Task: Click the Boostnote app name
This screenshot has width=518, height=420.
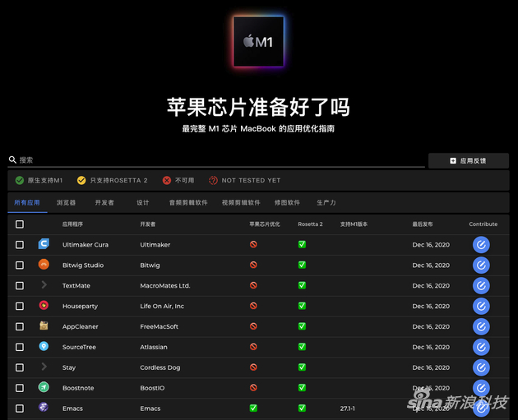Action: pos(78,388)
